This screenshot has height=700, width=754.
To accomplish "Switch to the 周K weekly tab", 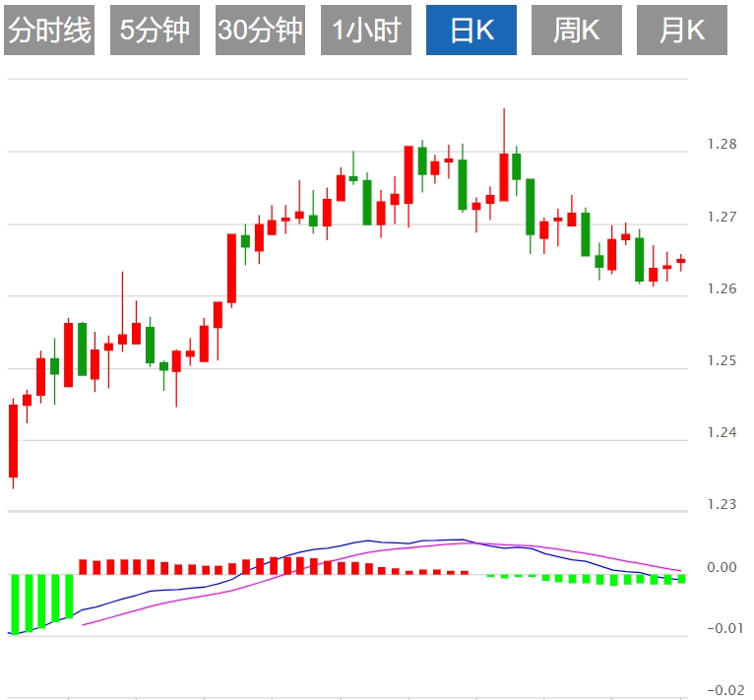I will (x=577, y=31).
